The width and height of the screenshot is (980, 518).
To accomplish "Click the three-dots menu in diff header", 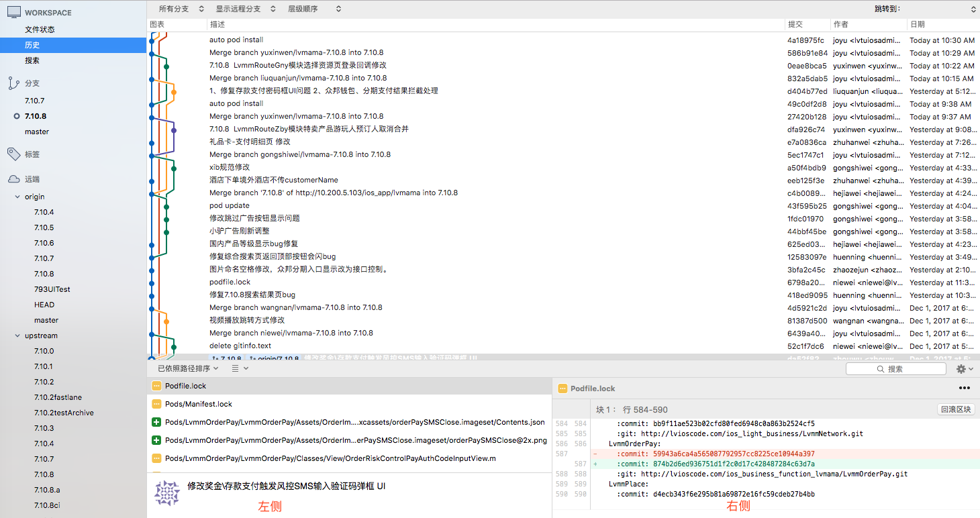I will click(x=964, y=389).
